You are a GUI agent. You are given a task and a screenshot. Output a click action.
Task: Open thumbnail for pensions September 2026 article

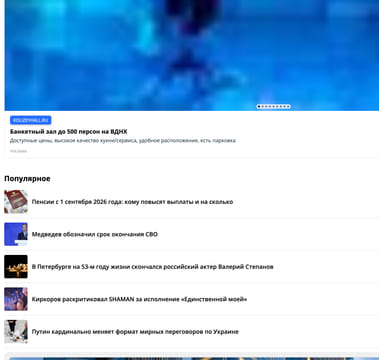point(16,202)
